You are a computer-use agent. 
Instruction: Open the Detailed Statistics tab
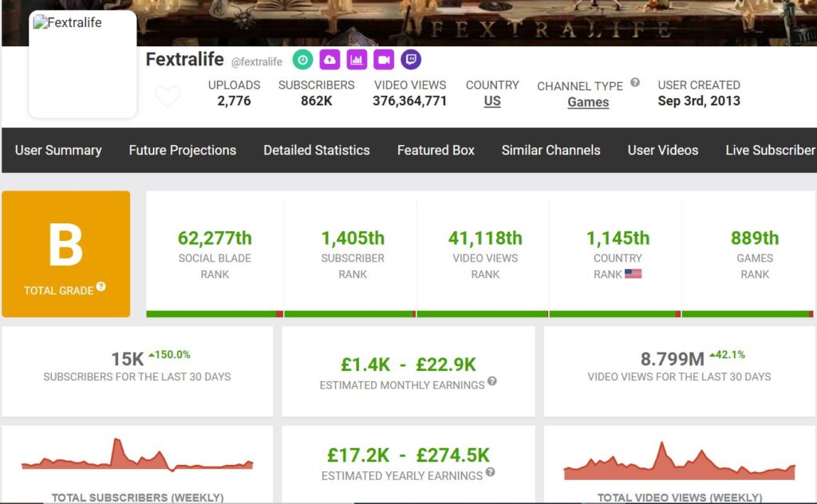[x=316, y=150]
